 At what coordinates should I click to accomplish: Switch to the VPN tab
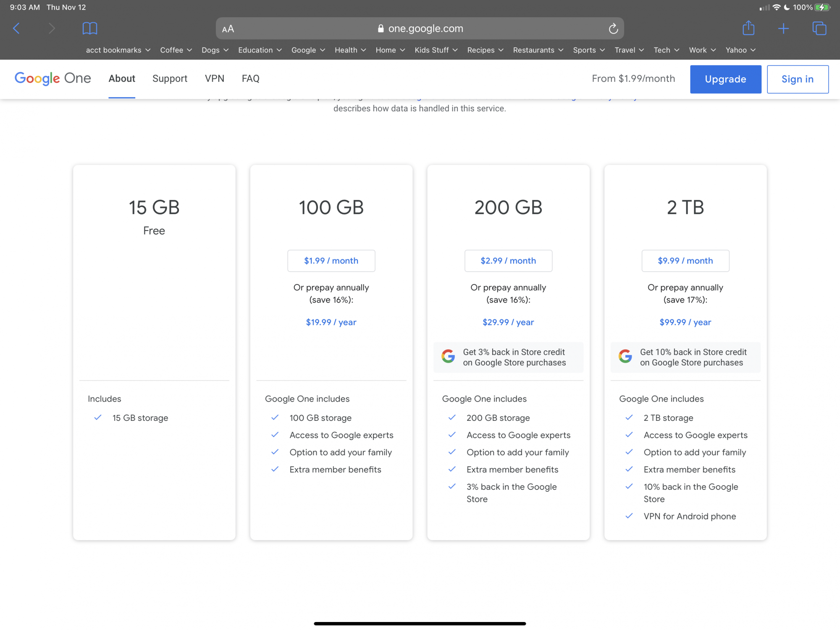point(214,79)
